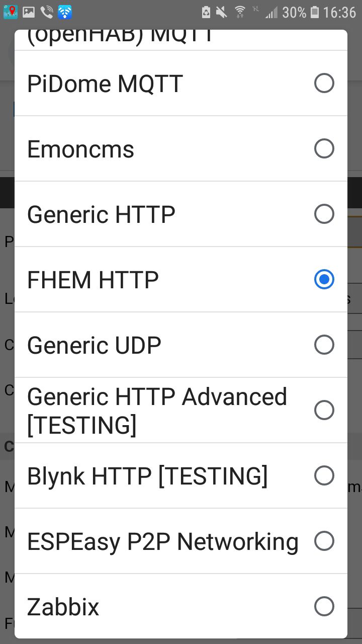Viewport: 362px width, 644px height.
Task: Select the Generic HTTP radio button
Action: pyautogui.click(x=324, y=214)
